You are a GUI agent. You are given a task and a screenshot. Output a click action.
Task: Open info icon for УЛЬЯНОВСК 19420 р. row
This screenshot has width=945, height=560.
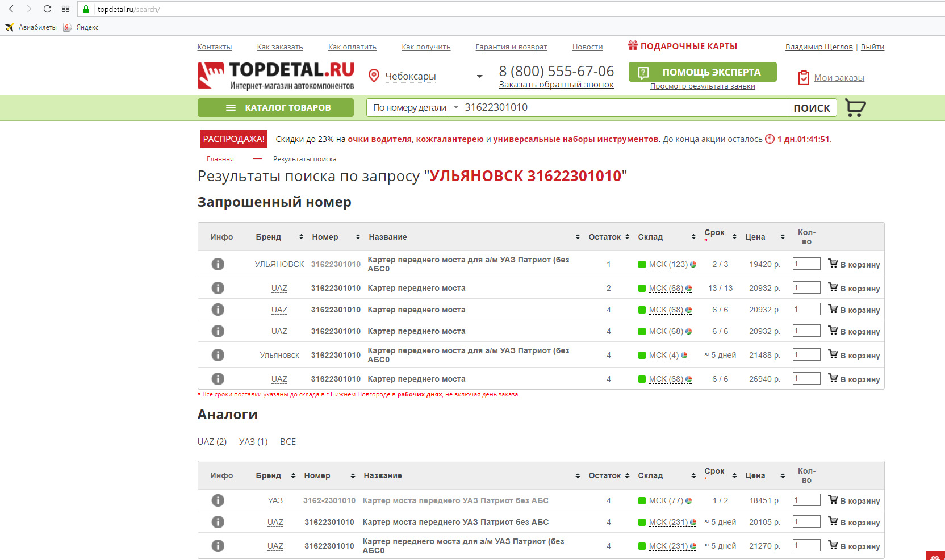point(218,264)
